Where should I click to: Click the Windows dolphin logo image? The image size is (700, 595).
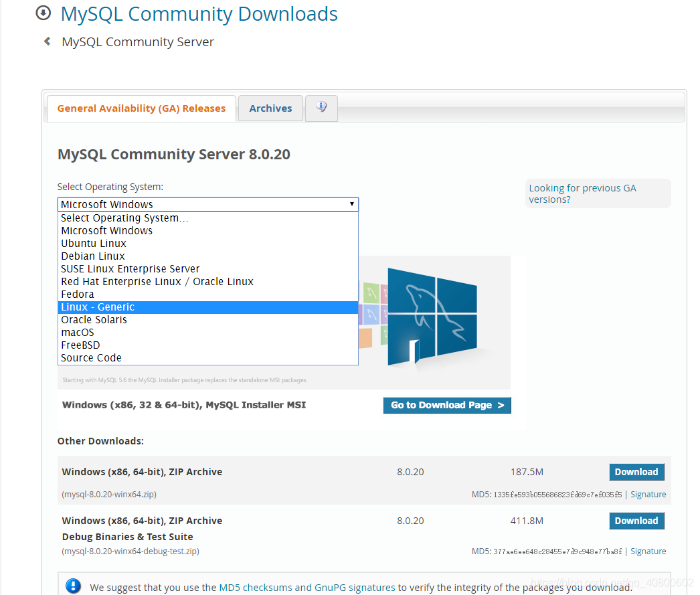pos(432,317)
